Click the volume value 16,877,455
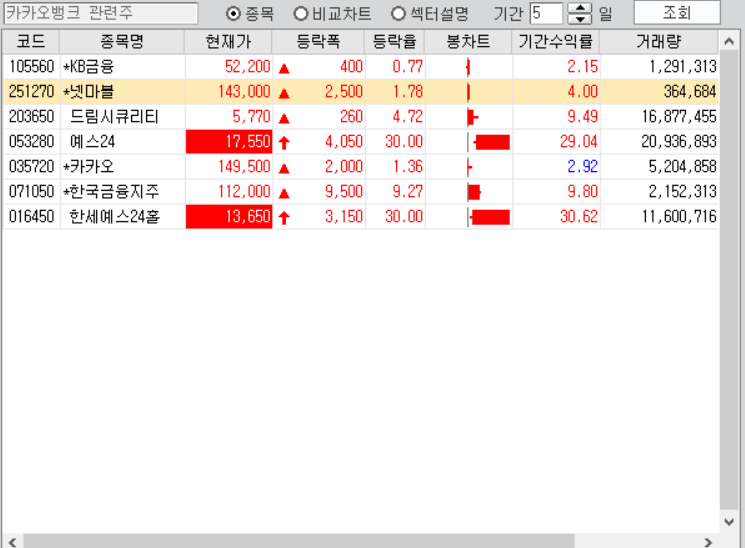Viewport: 745px width, 548px height. point(679,116)
